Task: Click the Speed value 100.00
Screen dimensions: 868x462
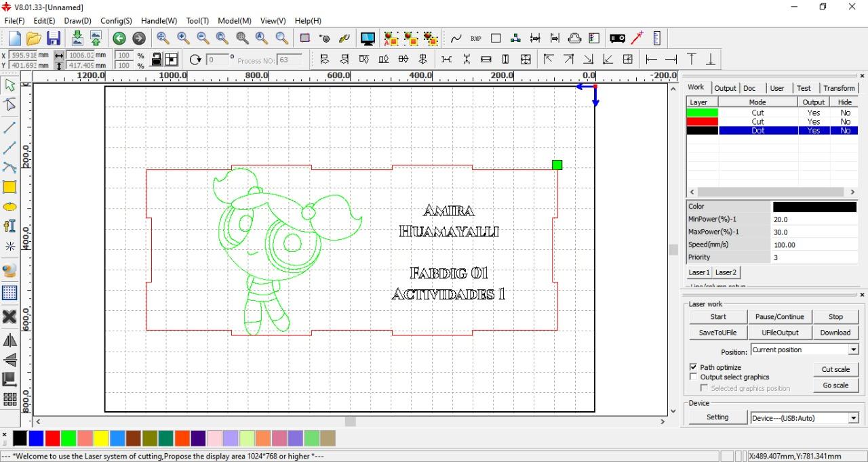Action: point(814,245)
